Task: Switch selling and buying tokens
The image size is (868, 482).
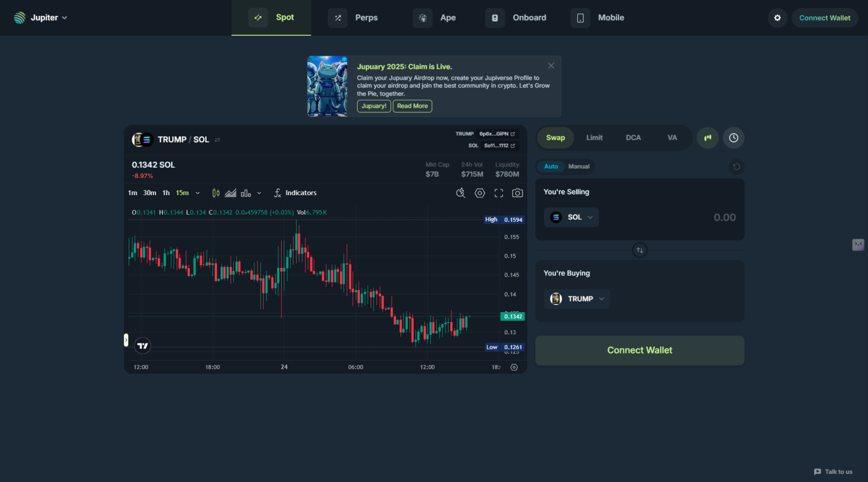Action: [640, 250]
